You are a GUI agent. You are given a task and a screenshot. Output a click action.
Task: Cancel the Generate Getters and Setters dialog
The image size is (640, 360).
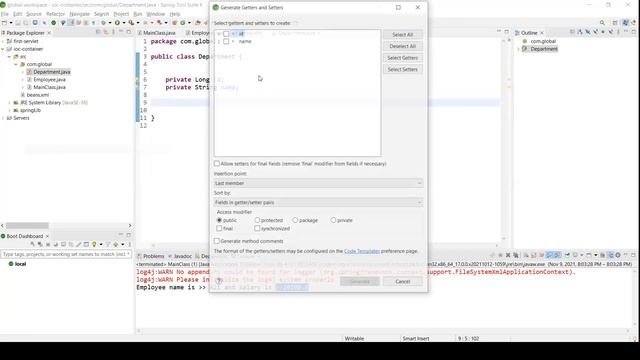coord(402,281)
